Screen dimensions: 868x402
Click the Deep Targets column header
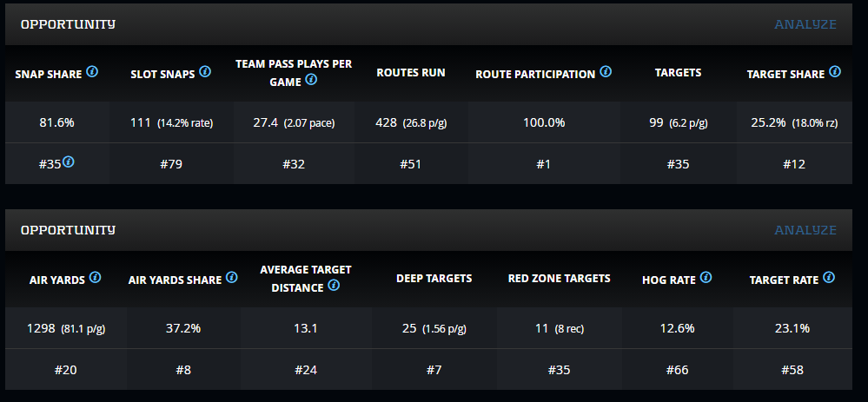click(x=434, y=279)
